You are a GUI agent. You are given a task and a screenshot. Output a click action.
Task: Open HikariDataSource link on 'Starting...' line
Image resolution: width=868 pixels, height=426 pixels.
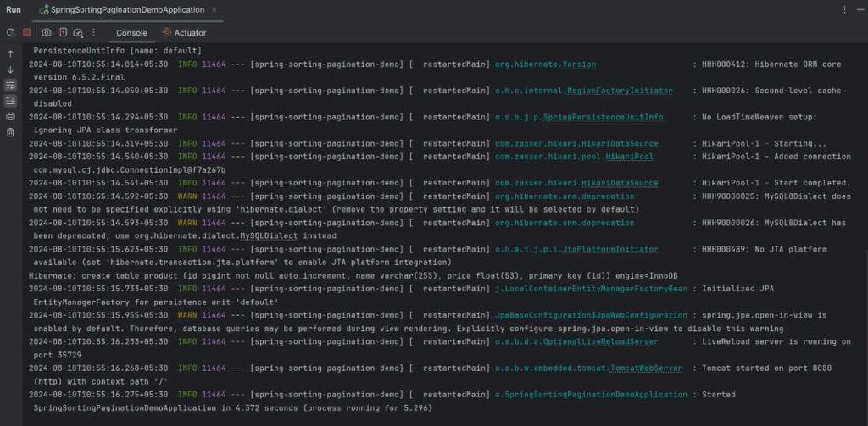click(x=620, y=144)
